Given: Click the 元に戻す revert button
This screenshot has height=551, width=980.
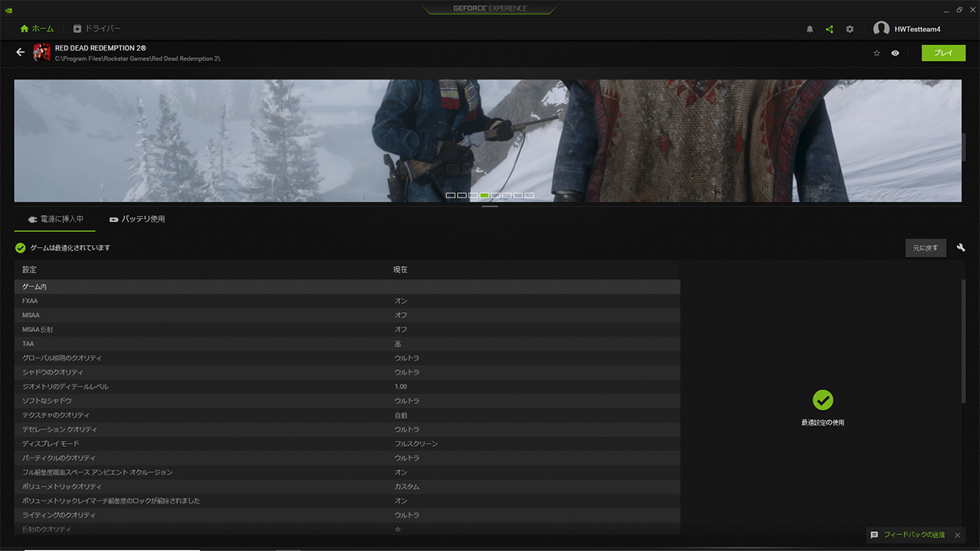Looking at the screenshot, I should tap(926, 248).
